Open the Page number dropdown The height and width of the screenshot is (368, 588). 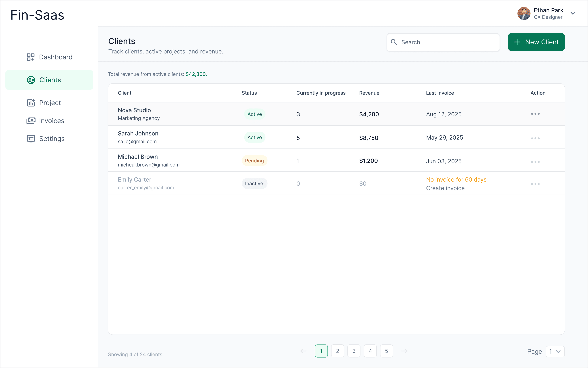click(x=555, y=351)
